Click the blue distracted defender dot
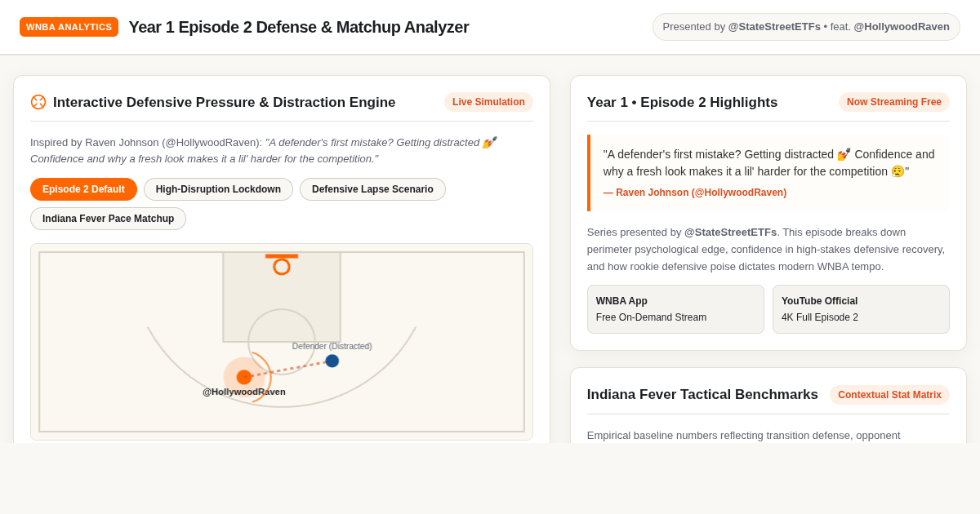 click(332, 361)
